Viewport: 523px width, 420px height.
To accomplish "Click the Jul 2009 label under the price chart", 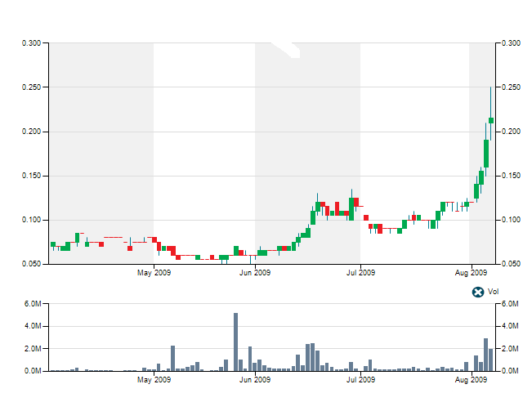I will click(360, 273).
